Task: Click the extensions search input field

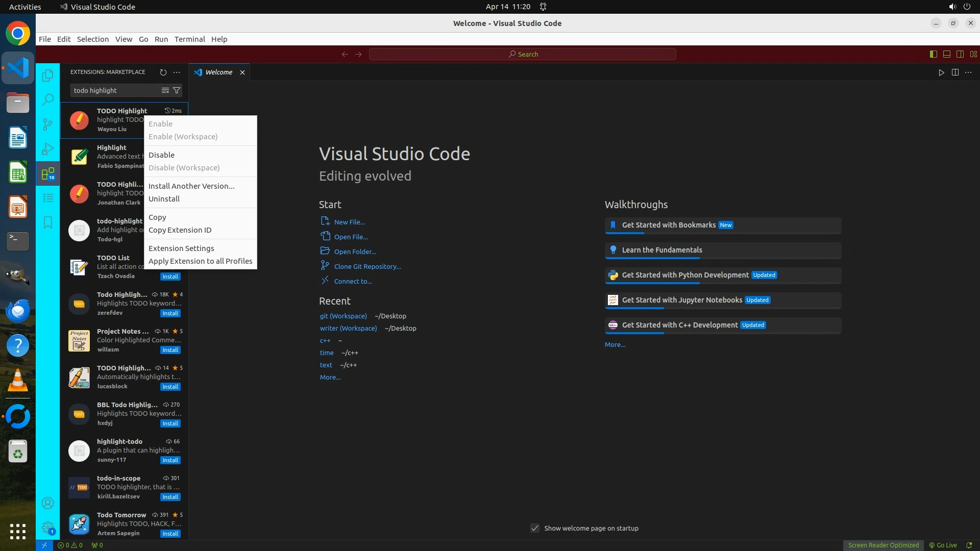Action: coord(115,90)
